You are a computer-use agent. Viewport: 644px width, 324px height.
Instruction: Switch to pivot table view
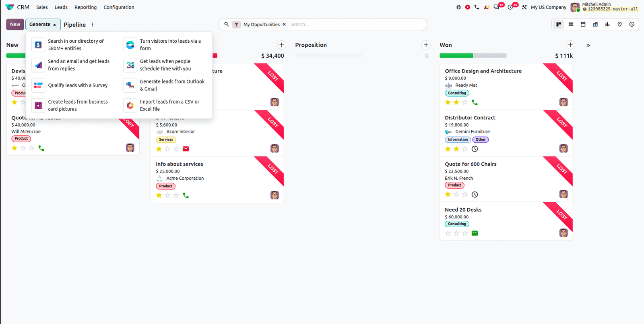pyautogui.click(x=595, y=25)
